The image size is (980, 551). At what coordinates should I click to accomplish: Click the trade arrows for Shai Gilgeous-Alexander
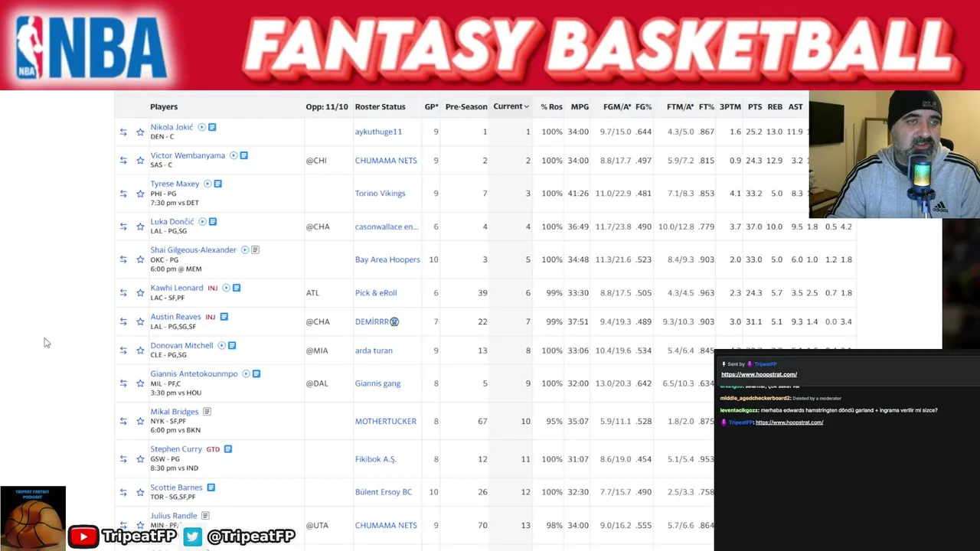point(123,259)
